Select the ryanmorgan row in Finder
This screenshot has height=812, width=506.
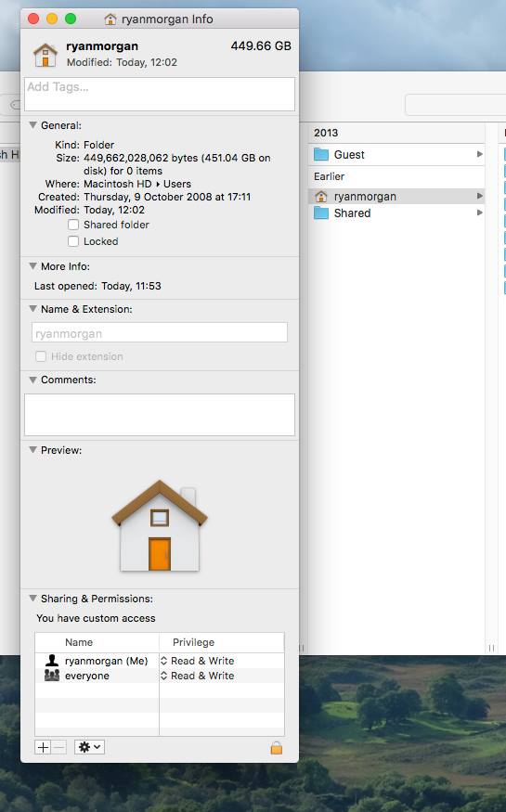[396, 196]
